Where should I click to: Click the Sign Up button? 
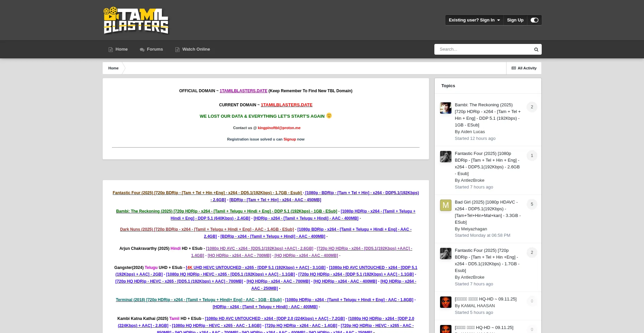(515, 20)
